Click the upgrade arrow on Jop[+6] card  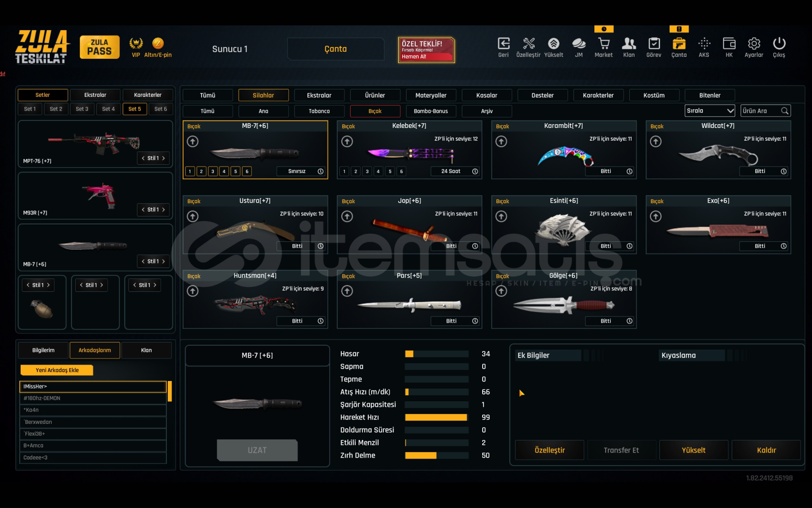click(x=347, y=216)
